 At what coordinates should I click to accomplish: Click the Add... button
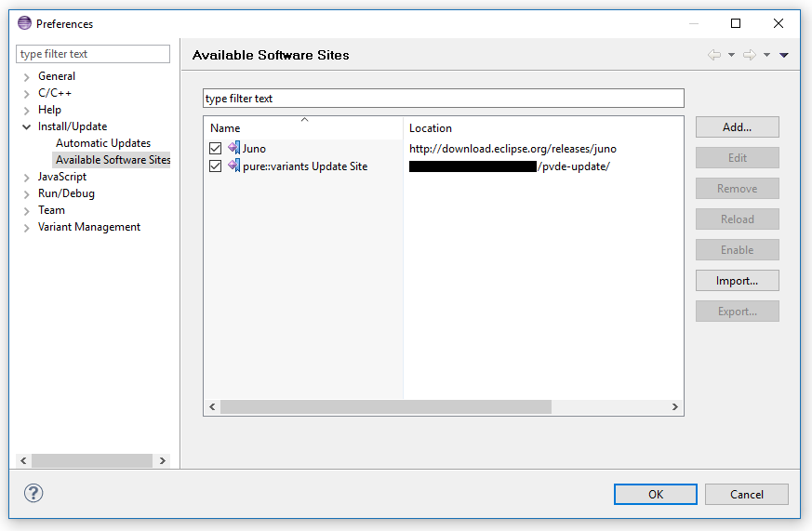[x=737, y=127]
